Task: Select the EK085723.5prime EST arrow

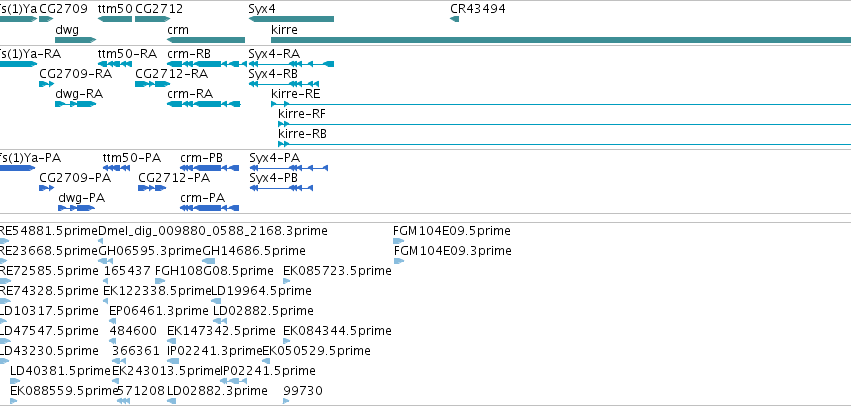Action: [x=287, y=281]
